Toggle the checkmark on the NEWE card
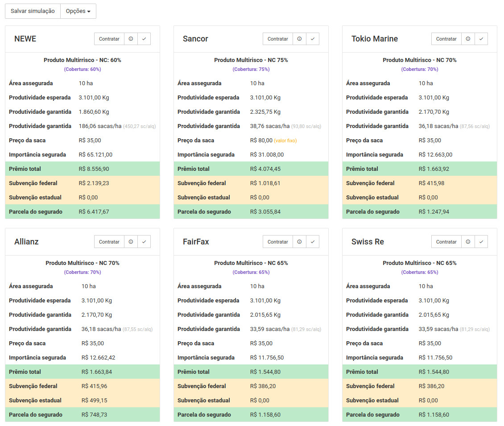 pyautogui.click(x=144, y=39)
